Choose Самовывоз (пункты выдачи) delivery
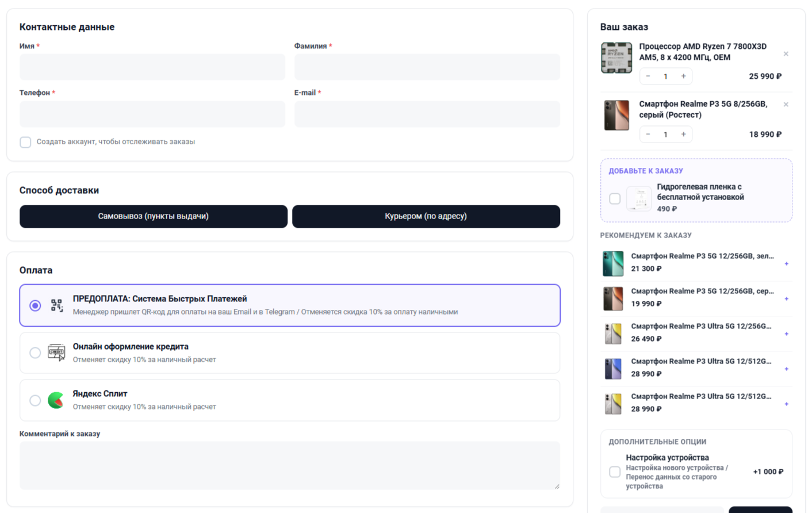The image size is (812, 513). pyautogui.click(x=154, y=216)
